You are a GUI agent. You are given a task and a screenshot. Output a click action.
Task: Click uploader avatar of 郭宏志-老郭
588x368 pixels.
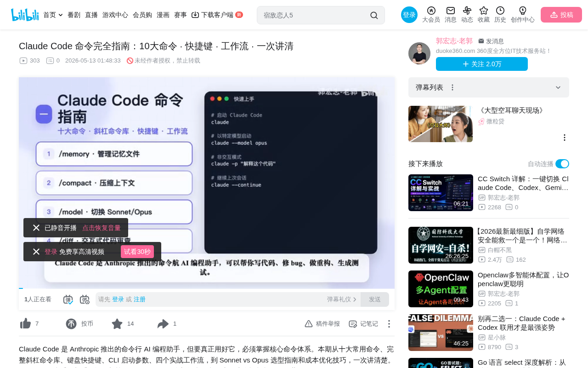point(419,53)
